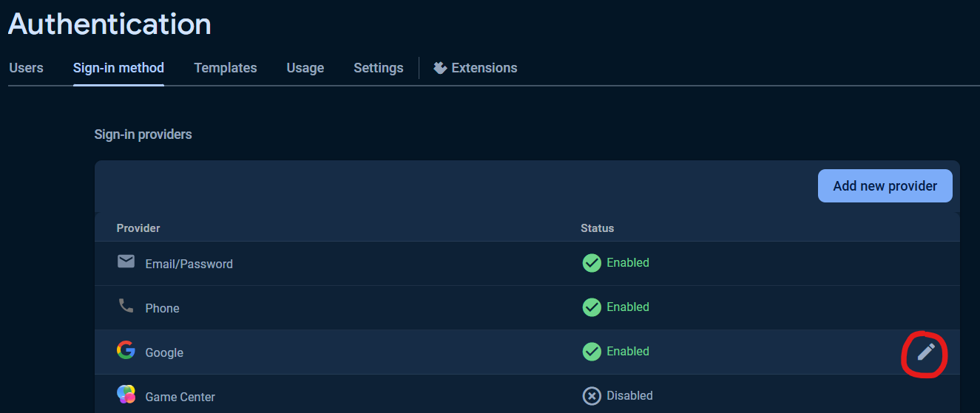The image size is (980, 413).
Task: Click the Email/Password envelope icon
Action: tap(126, 262)
